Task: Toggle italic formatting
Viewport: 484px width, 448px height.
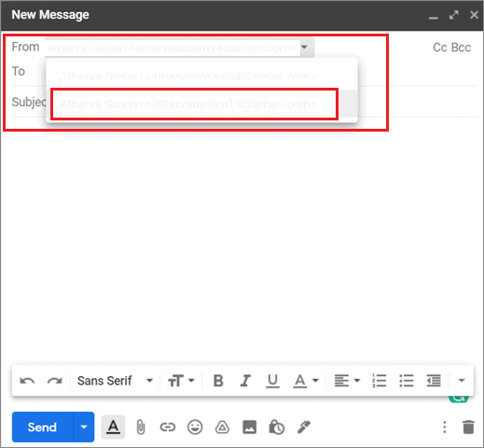Action: [245, 381]
